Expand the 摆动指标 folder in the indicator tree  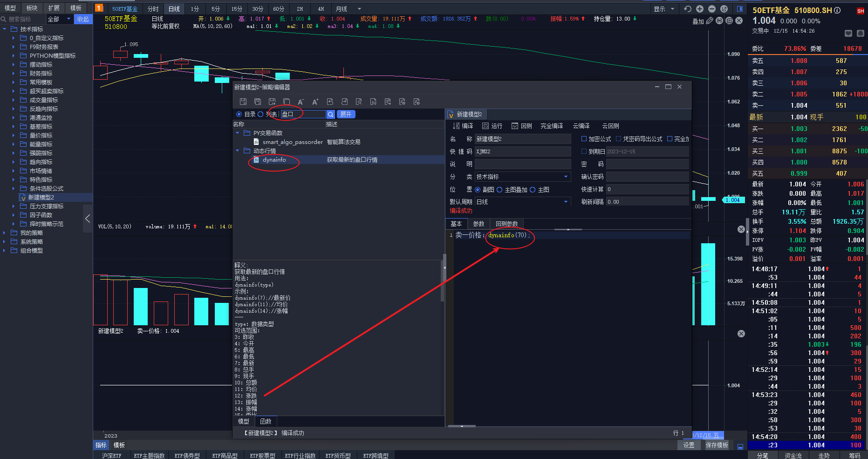point(14,65)
